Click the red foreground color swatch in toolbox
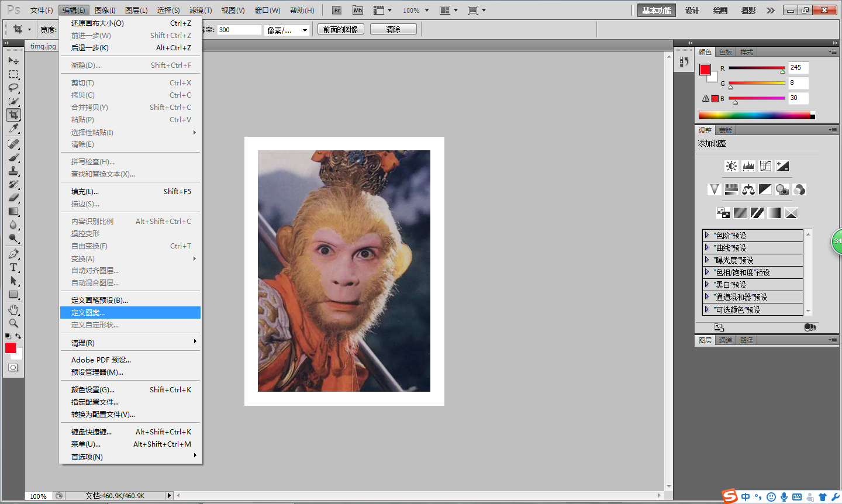 click(11, 348)
